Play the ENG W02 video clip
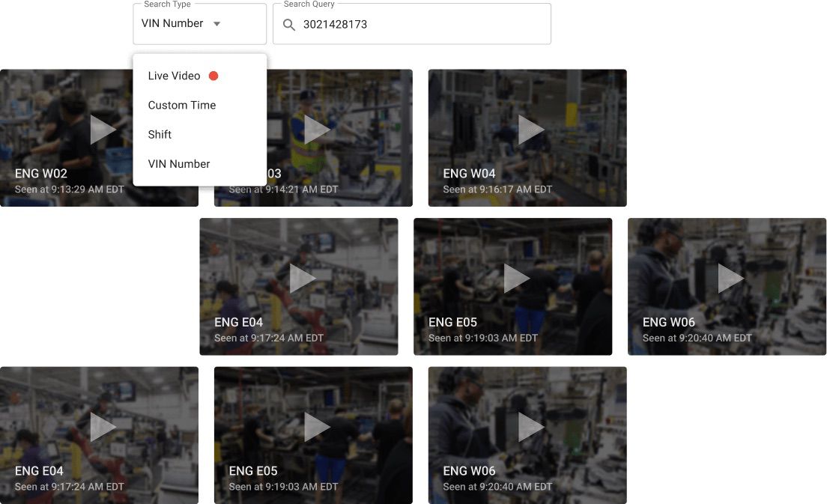Screen dimensions: 827x504 [x=103, y=130]
